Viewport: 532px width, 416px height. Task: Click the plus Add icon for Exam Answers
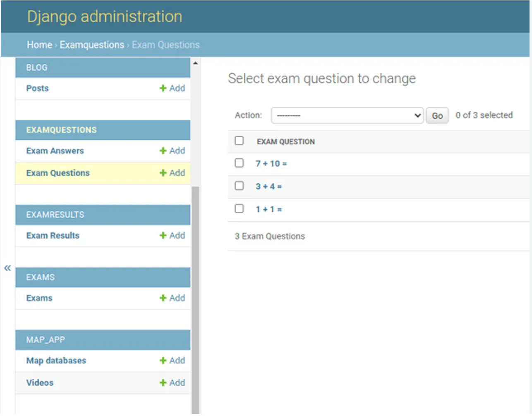point(163,151)
